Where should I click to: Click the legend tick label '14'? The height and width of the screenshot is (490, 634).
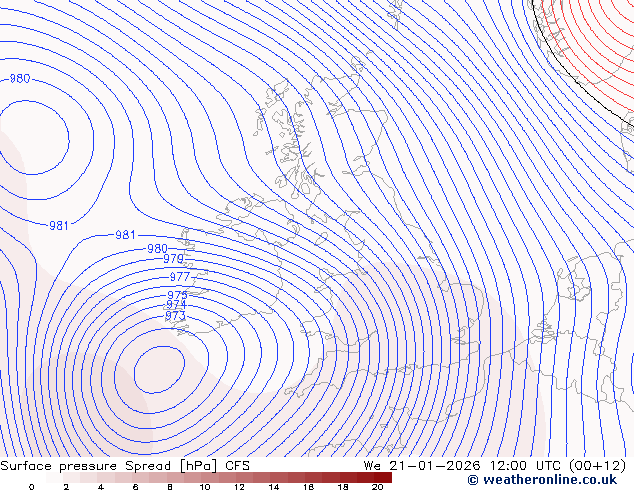274,487
